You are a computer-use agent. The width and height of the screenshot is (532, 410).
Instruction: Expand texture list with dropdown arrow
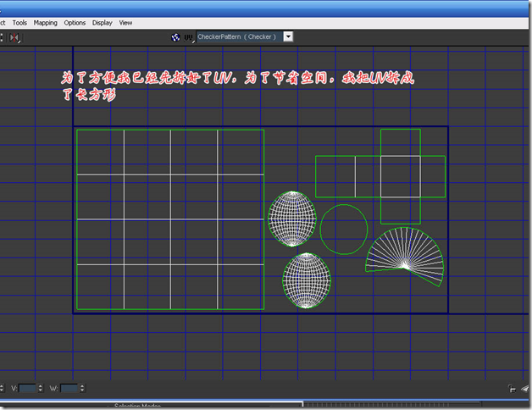[288, 36]
